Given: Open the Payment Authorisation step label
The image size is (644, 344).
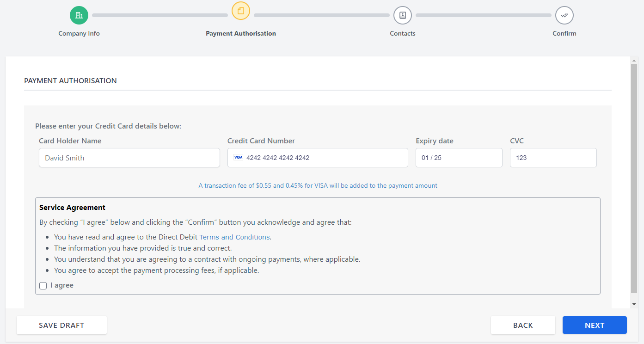Looking at the screenshot, I should [241, 33].
